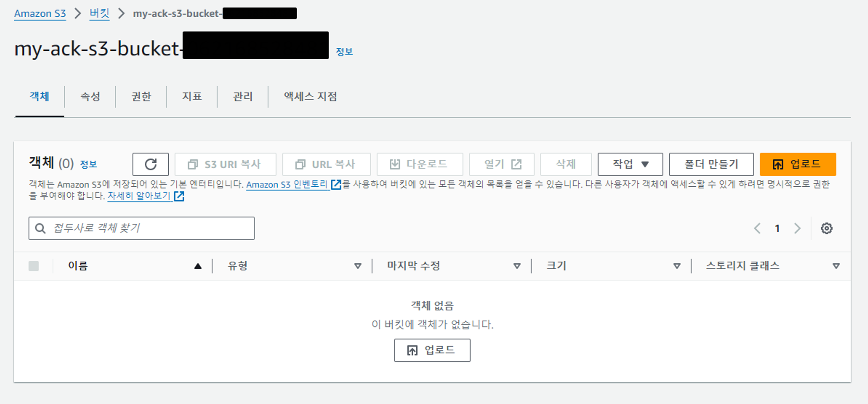
Task: Click the 다운로드 button
Action: coord(420,164)
